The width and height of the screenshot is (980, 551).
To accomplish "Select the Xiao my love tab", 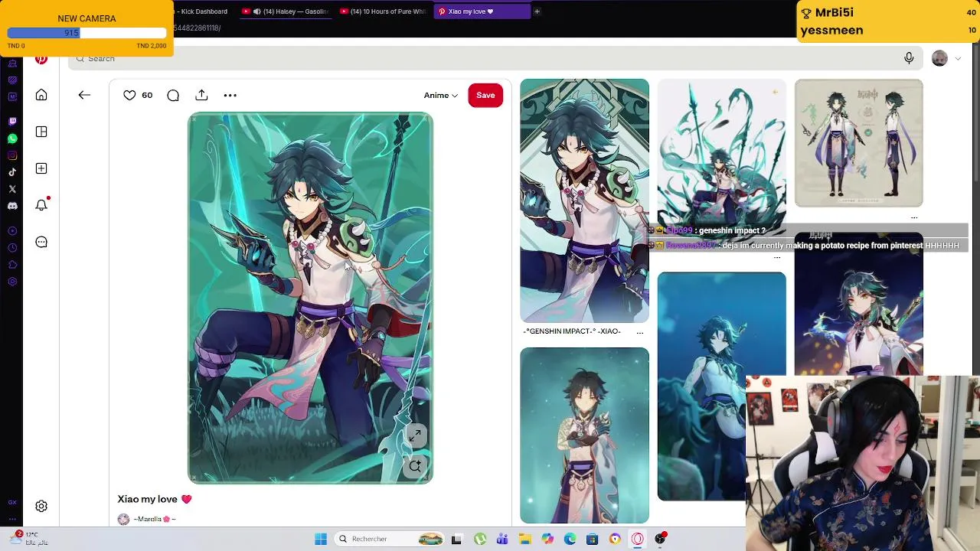I will tap(481, 11).
